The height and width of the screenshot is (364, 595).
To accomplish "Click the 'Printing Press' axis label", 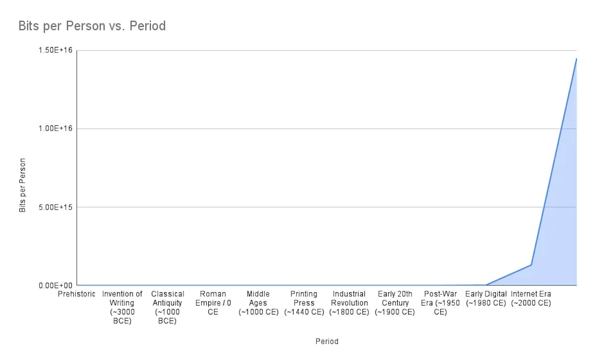I will (x=303, y=303).
